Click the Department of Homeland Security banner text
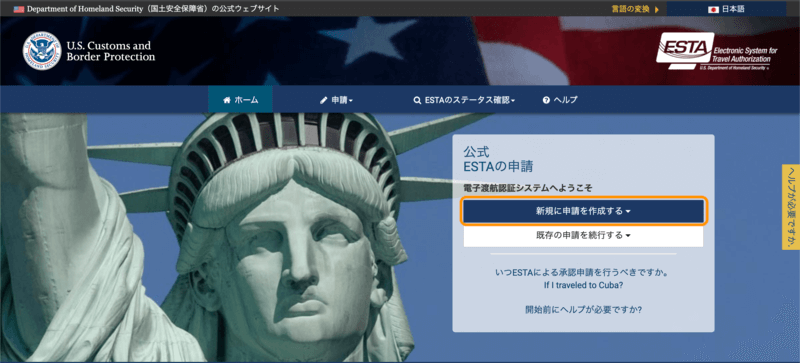800x363 pixels. 153,9
